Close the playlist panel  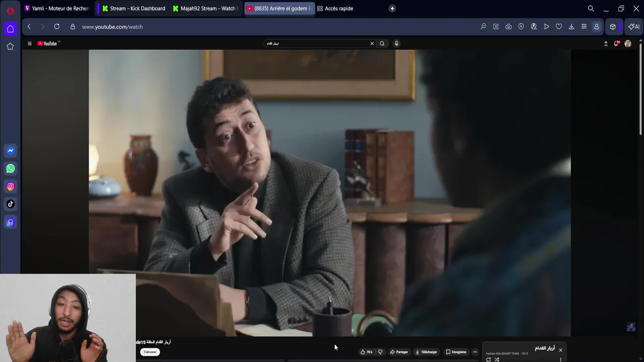pos(560,350)
